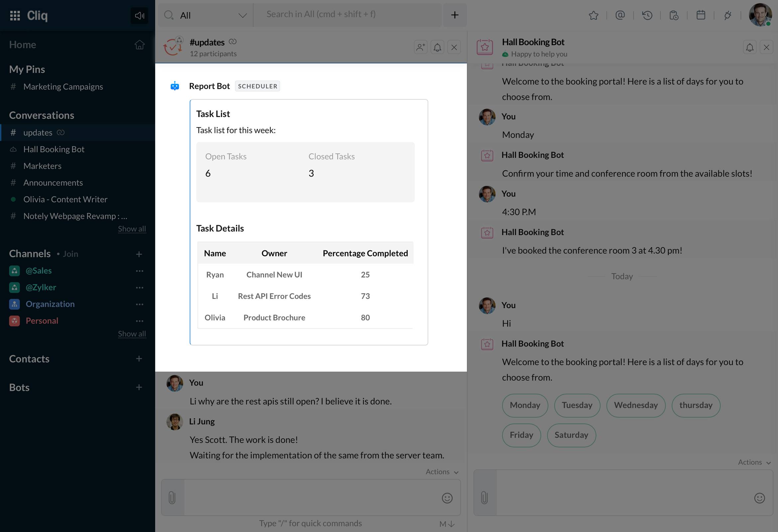Add participants to #updates channel
Viewport: 778px width, 532px height.
click(421, 47)
